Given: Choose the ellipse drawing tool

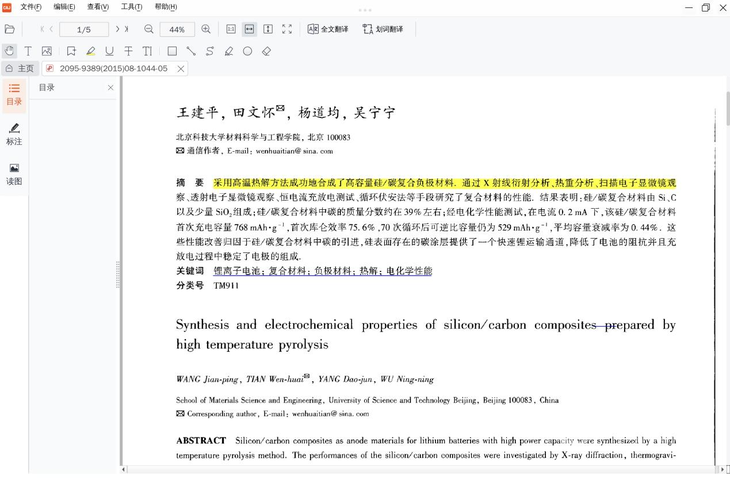Looking at the screenshot, I should tap(247, 51).
